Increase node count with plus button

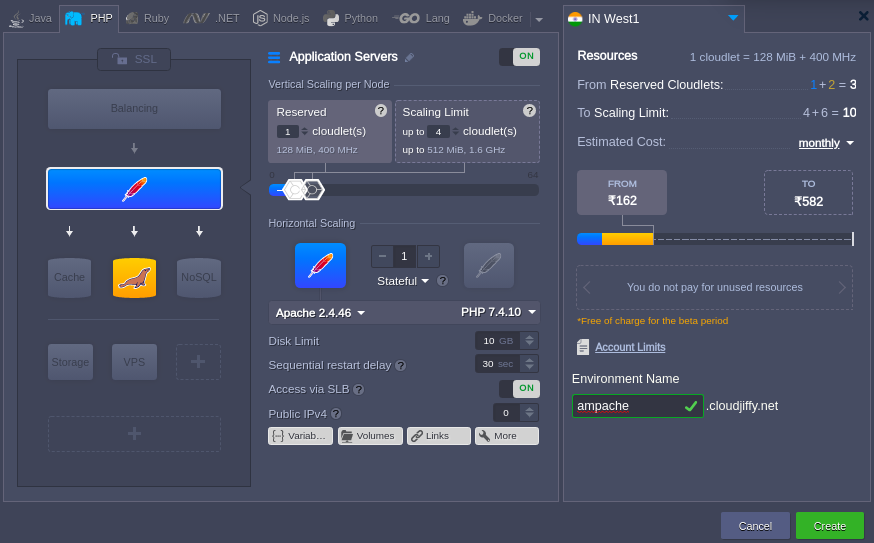[428, 256]
